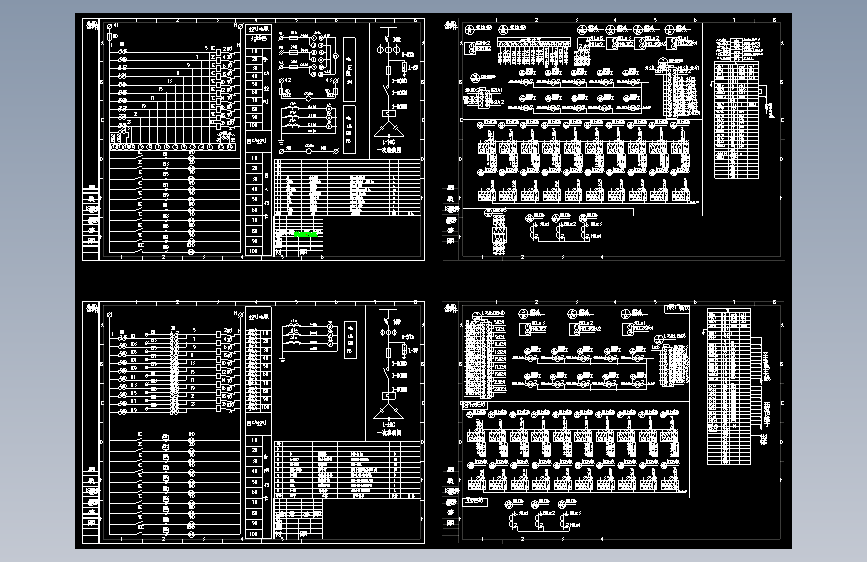Image resolution: width=867 pixels, height=562 pixels.
Task: Select the green highlighted title block cell
Action: coord(306,235)
